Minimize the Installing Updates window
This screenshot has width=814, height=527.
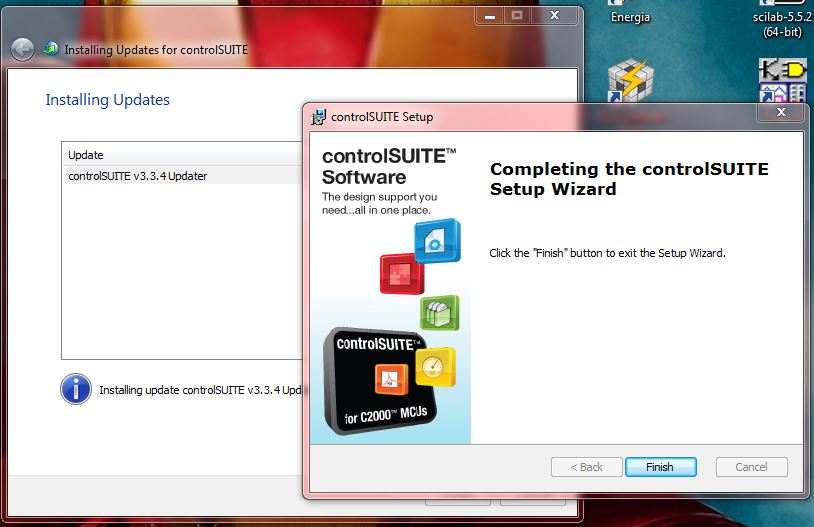pyautogui.click(x=490, y=16)
